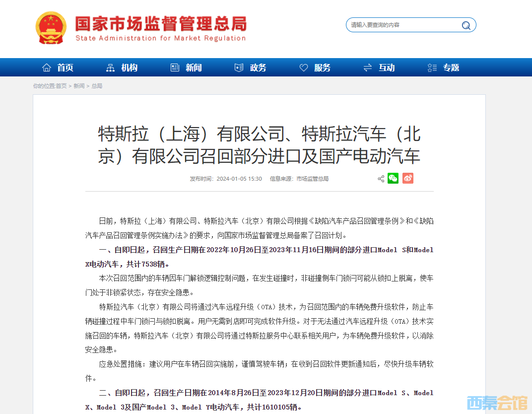
Task: Click the newspaper icon beside 新闻
Action: [x=175, y=68]
